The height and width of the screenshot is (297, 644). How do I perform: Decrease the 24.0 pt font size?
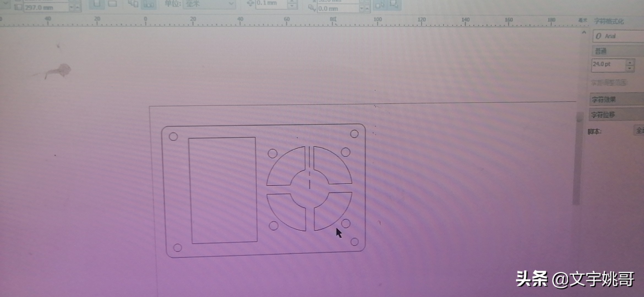coord(630,68)
